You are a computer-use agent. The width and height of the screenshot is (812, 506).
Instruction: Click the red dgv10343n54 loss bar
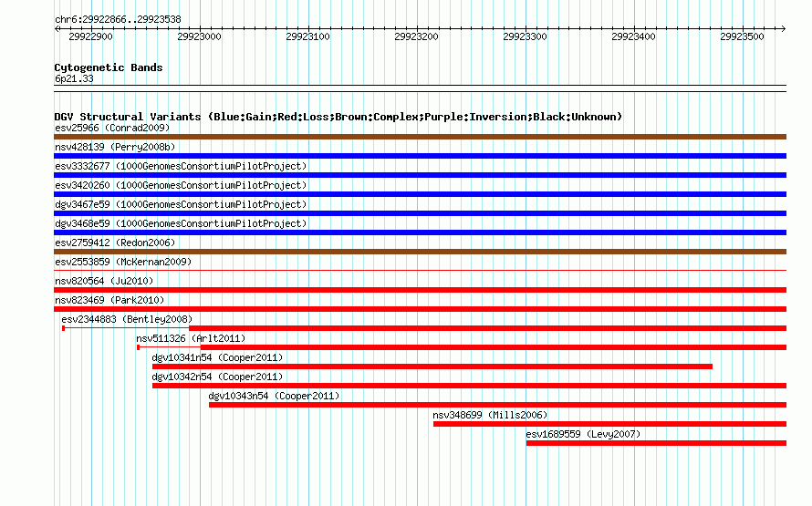point(497,405)
